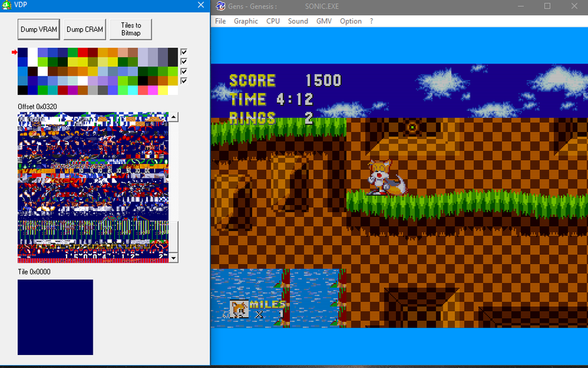Pick the peach swatch in top palette row

click(123, 52)
